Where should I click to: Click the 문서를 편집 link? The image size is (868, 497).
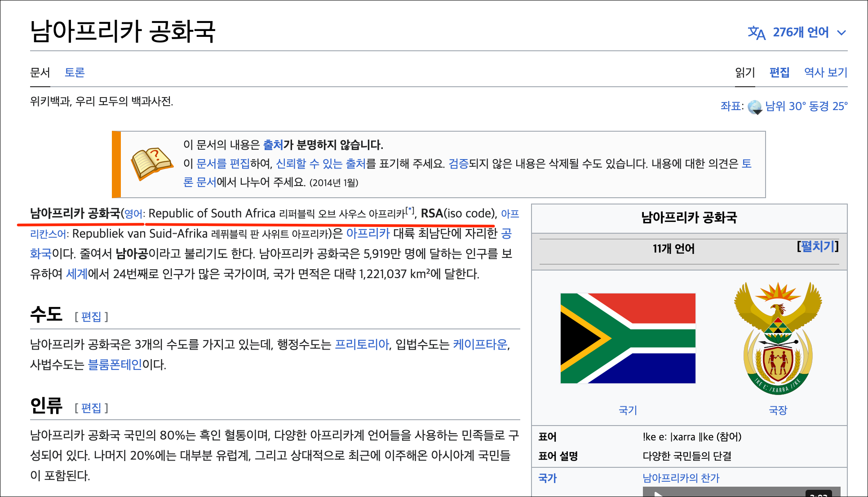point(223,164)
